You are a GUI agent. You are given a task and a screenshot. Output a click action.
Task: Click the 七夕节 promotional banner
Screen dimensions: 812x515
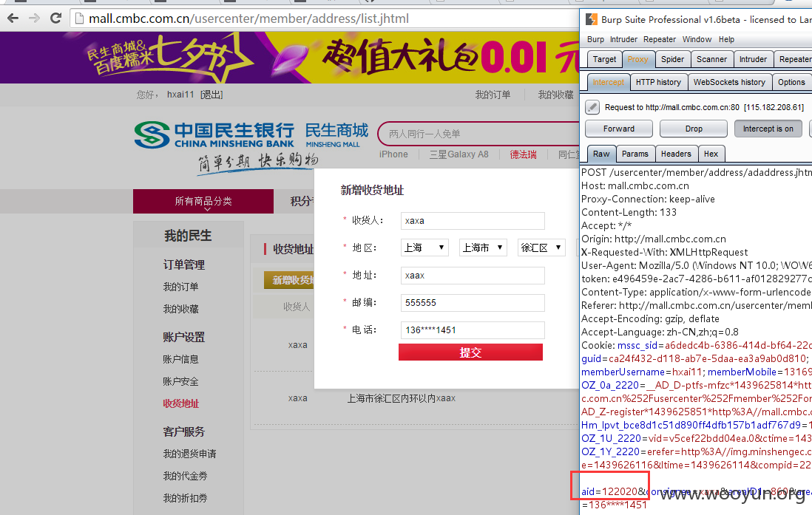pos(289,58)
